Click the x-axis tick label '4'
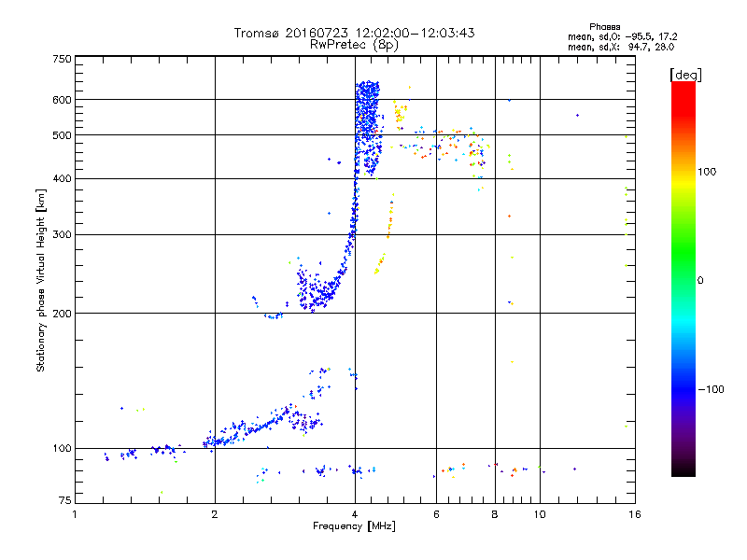The height and width of the screenshot is (560, 747). (355, 514)
